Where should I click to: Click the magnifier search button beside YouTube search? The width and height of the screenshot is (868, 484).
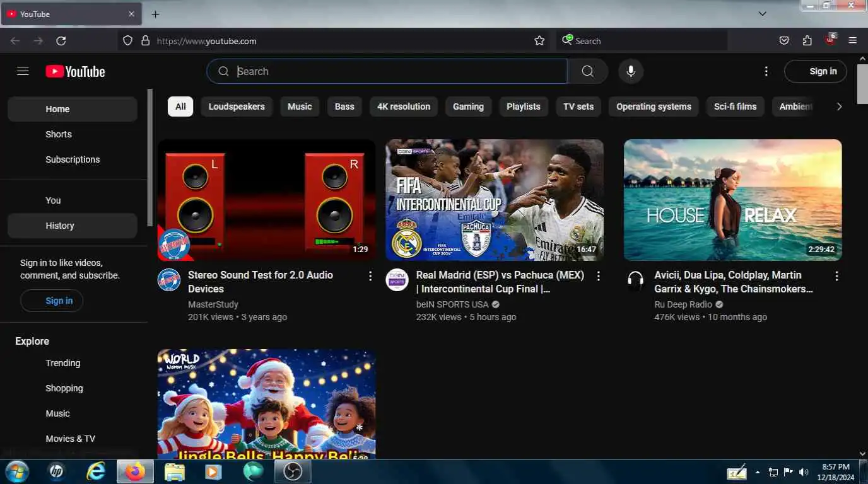[x=587, y=71]
